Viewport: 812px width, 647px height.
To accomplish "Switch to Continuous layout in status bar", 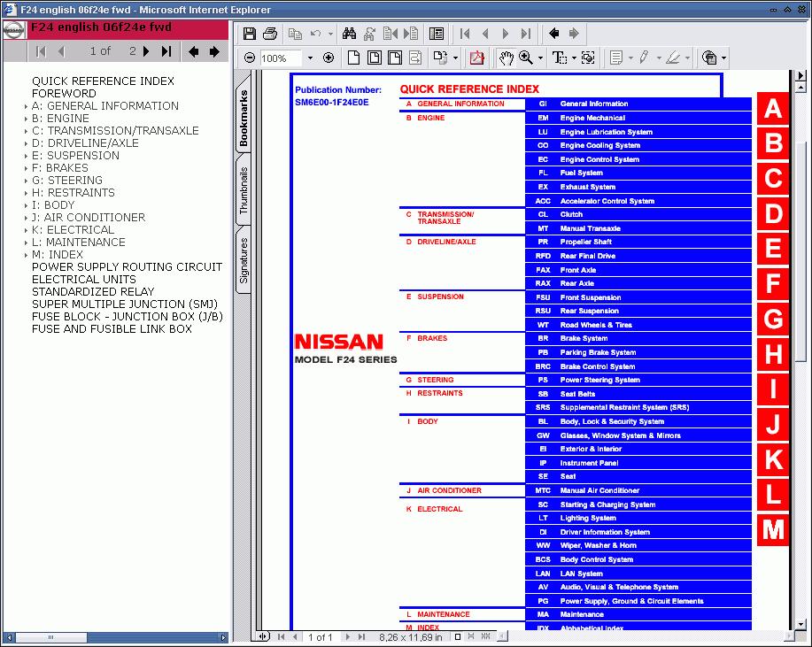I will [x=471, y=636].
